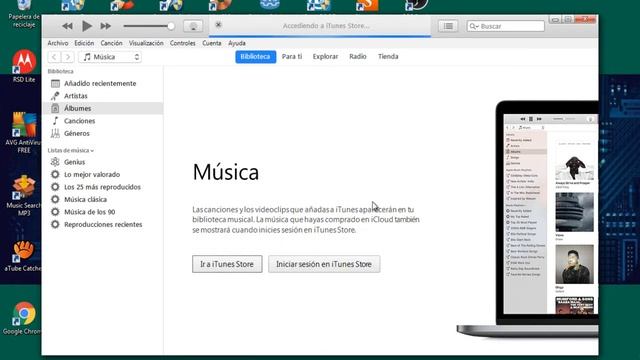Open the Archivo menu

pyautogui.click(x=58, y=43)
